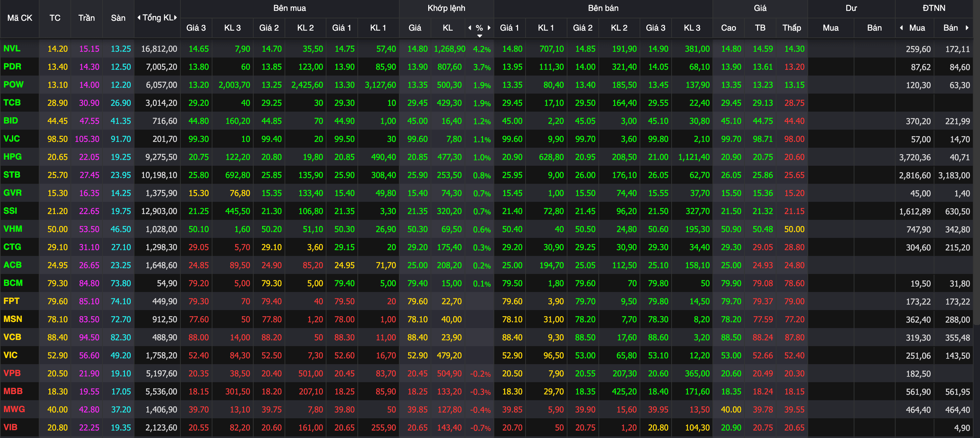
Task: Click POW buy volume 3,127,60
Action: pyautogui.click(x=381, y=85)
